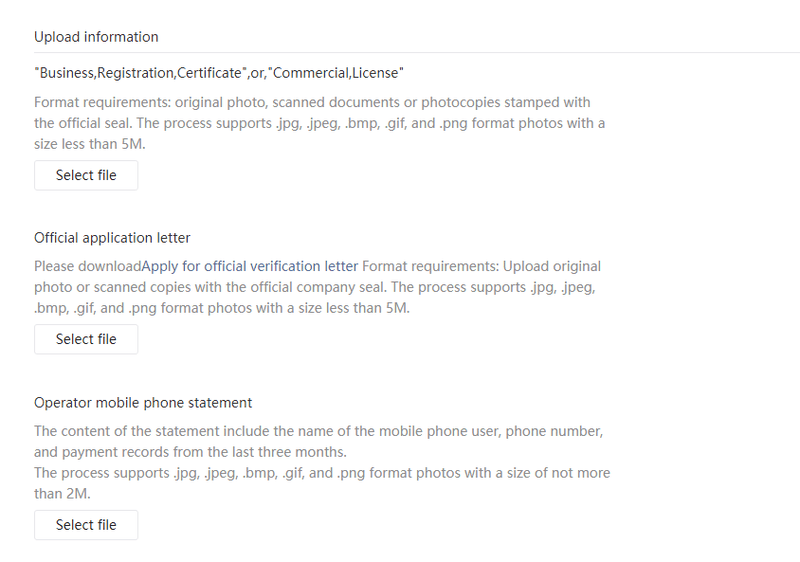The height and width of the screenshot is (562, 800).
Task: Choose Select file under Official application letter
Action: (86, 339)
